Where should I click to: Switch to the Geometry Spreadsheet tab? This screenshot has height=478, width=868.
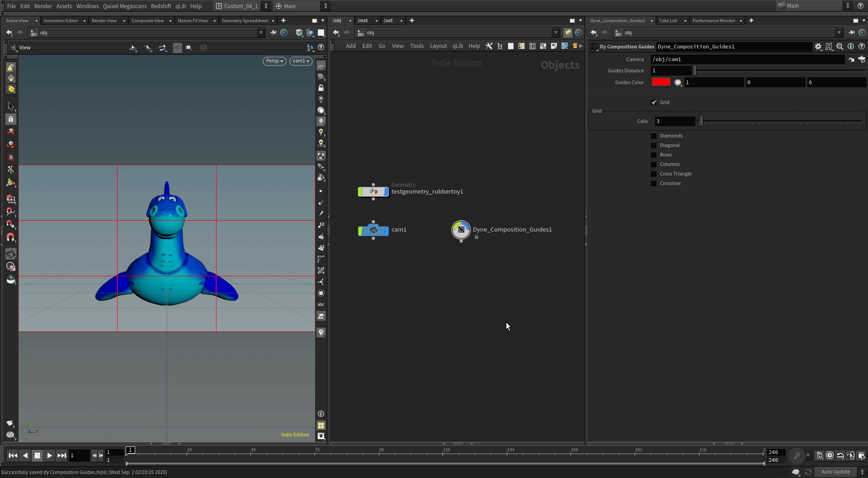245,21
